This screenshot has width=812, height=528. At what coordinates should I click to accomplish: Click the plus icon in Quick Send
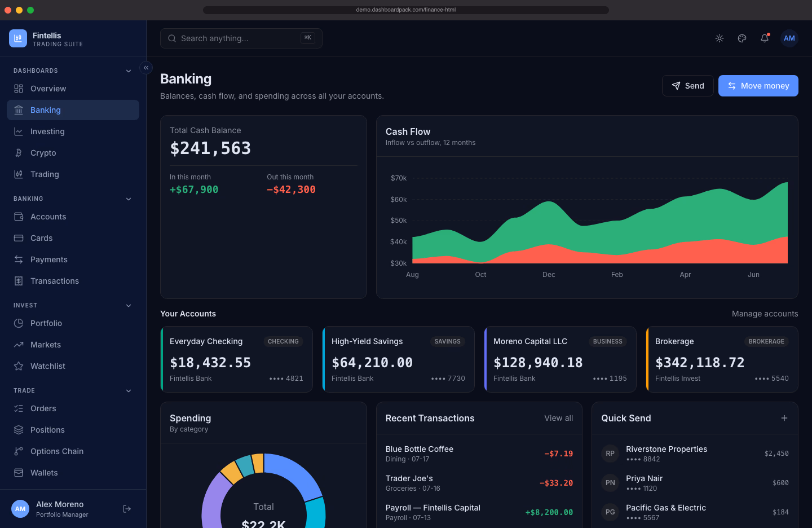coord(784,418)
